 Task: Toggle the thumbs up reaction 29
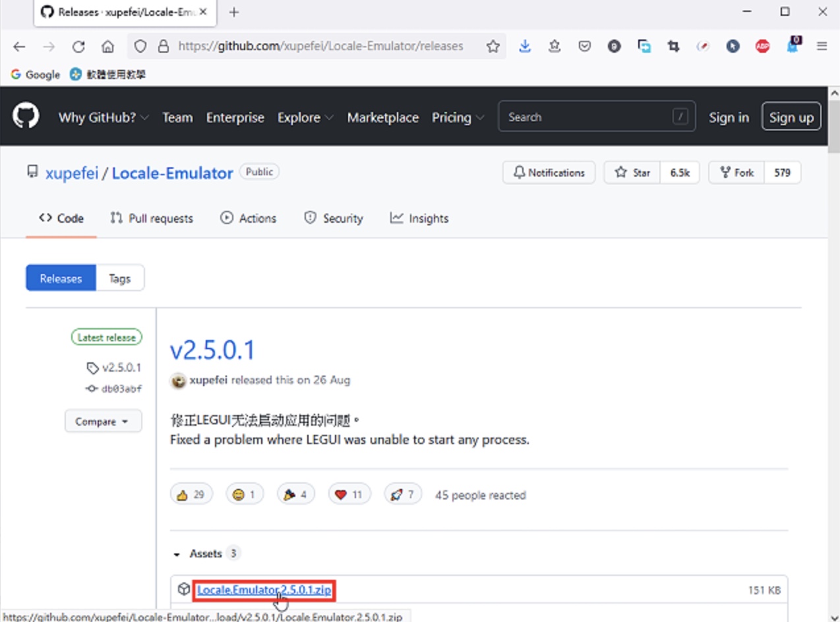(191, 494)
